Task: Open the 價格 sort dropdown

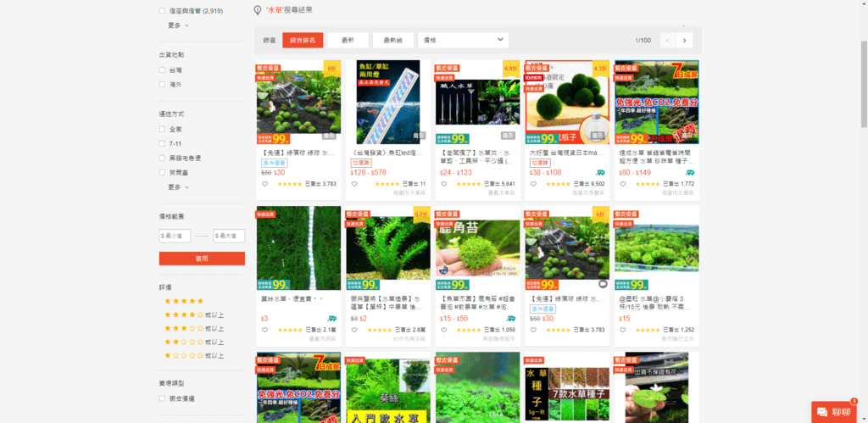Action: (464, 40)
